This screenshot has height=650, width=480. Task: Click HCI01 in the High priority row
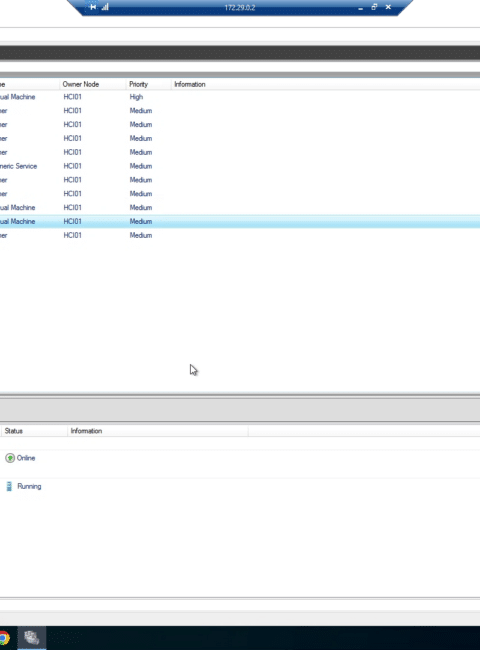tap(73, 97)
